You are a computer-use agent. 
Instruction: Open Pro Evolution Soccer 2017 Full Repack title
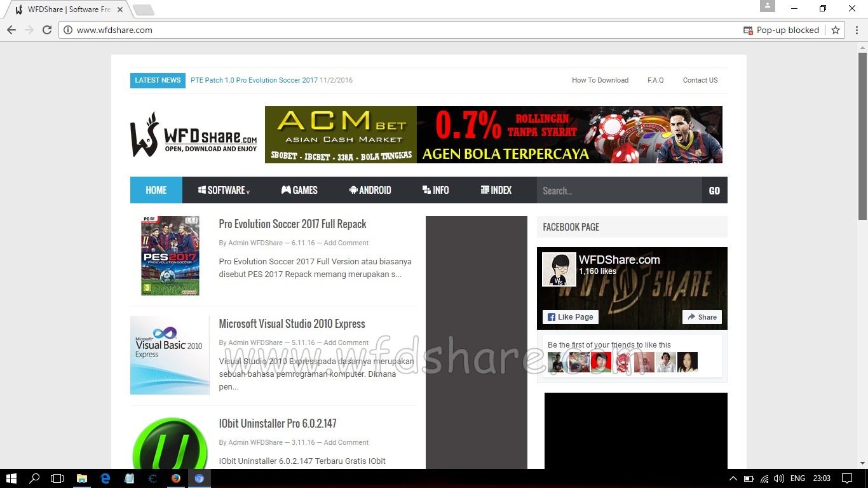pyautogui.click(x=293, y=224)
